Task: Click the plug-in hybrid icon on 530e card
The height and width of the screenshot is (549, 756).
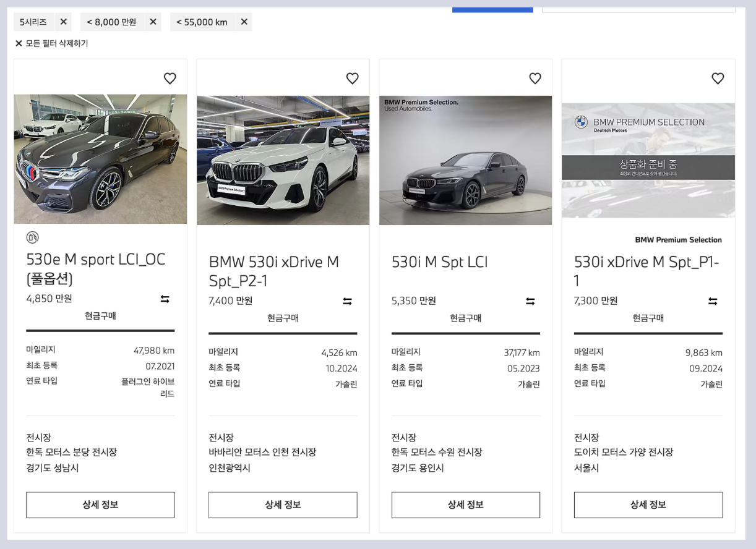Action: tap(32, 237)
